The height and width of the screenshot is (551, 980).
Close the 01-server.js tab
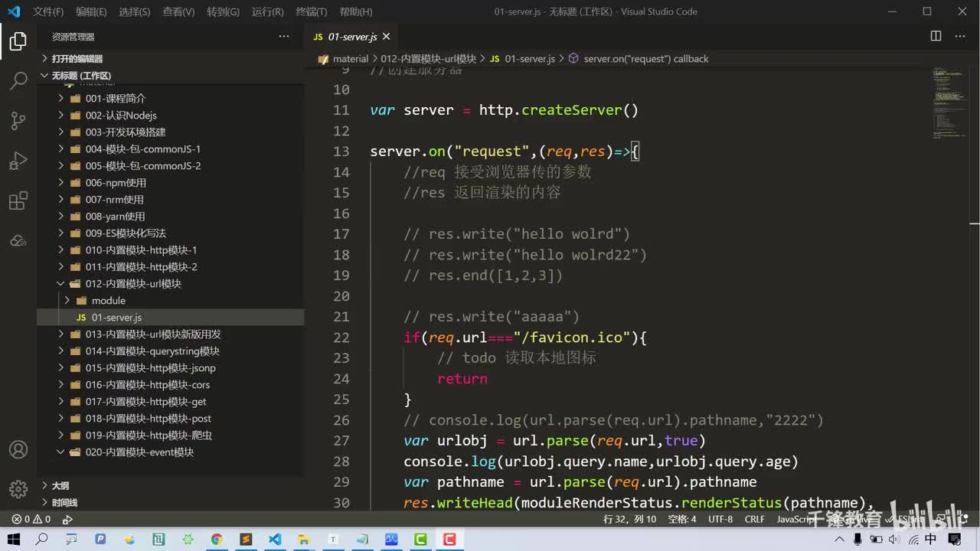point(386,36)
